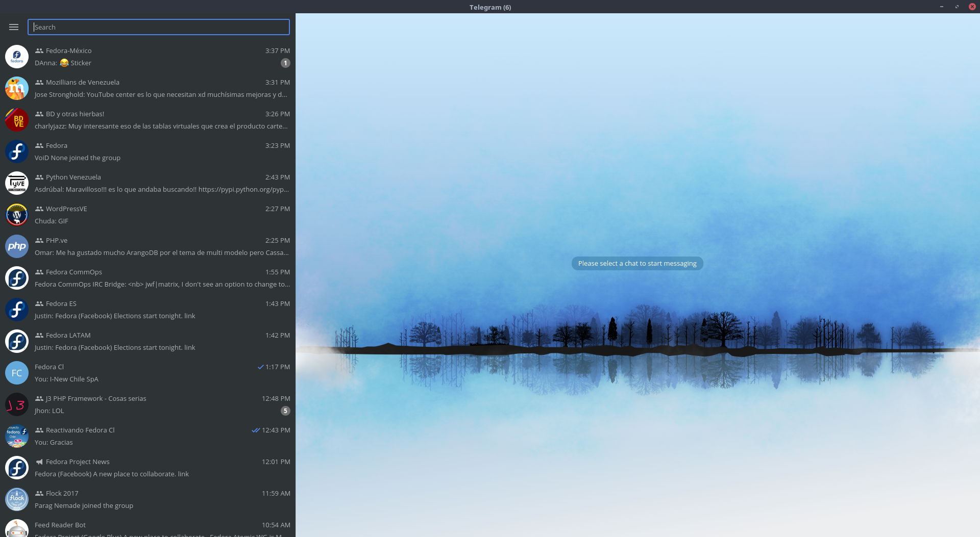Screen dimensions: 980x537
Task: Open the FC initials avatar
Action: [x=17, y=373]
